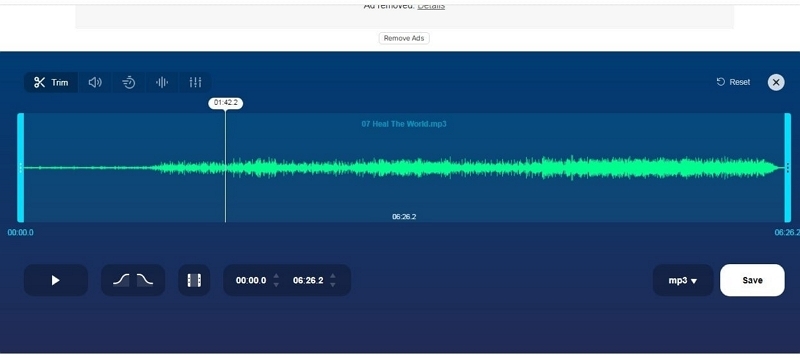Click the 01:42.2 playhead marker
The image size is (800, 360).
226,103
